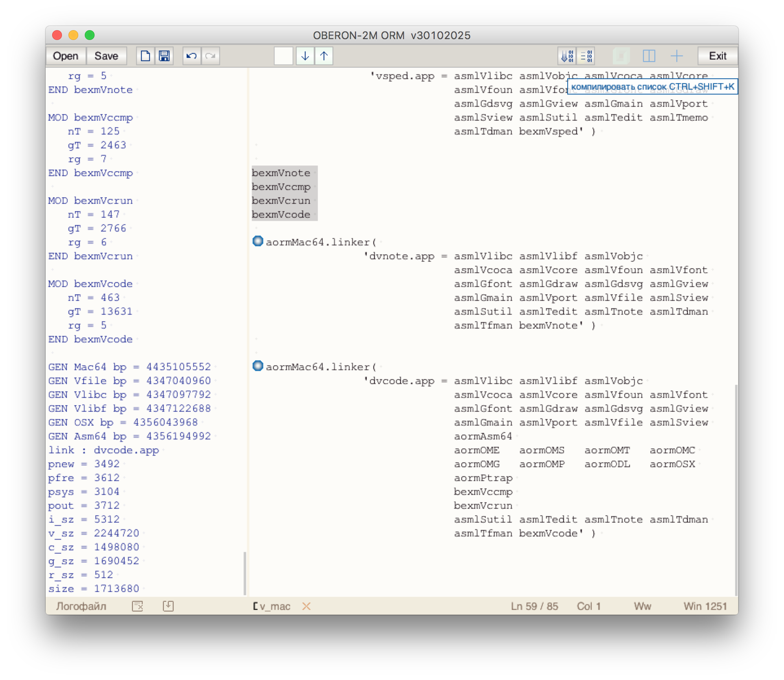784x680 pixels.
Task: Switch the Win 1251 encoding indicator
Action: point(705,606)
